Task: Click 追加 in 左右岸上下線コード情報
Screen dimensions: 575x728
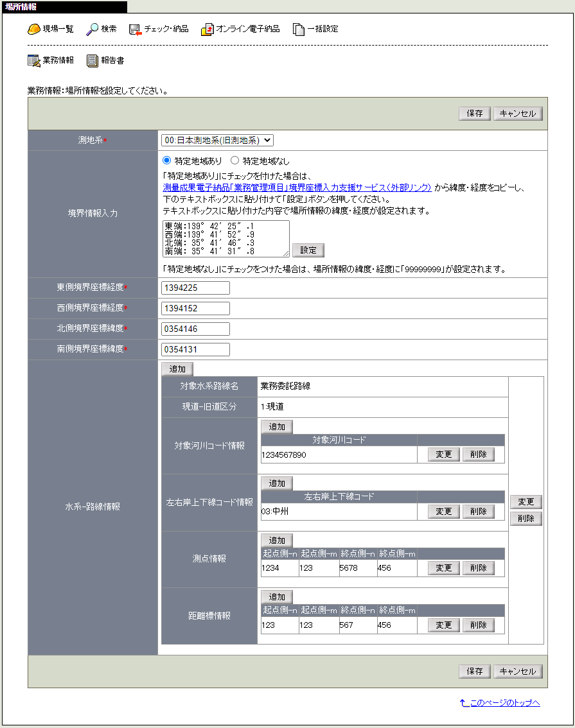Action: [x=277, y=483]
